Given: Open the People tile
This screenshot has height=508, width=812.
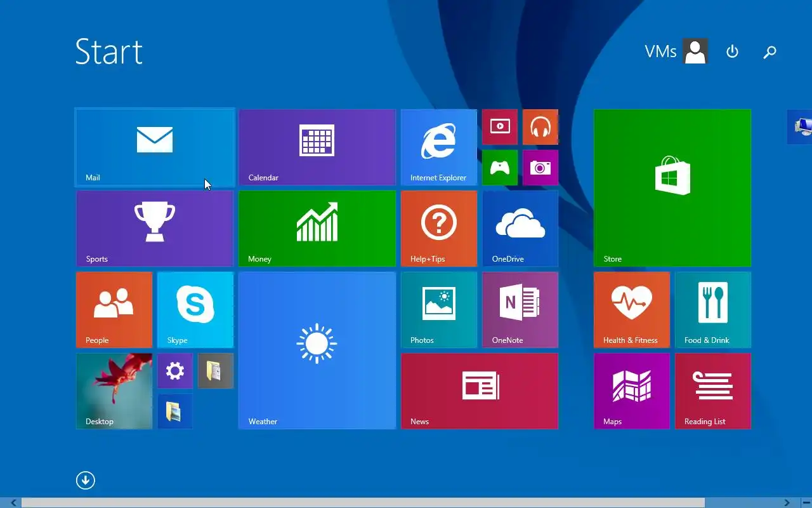Looking at the screenshot, I should (x=114, y=310).
